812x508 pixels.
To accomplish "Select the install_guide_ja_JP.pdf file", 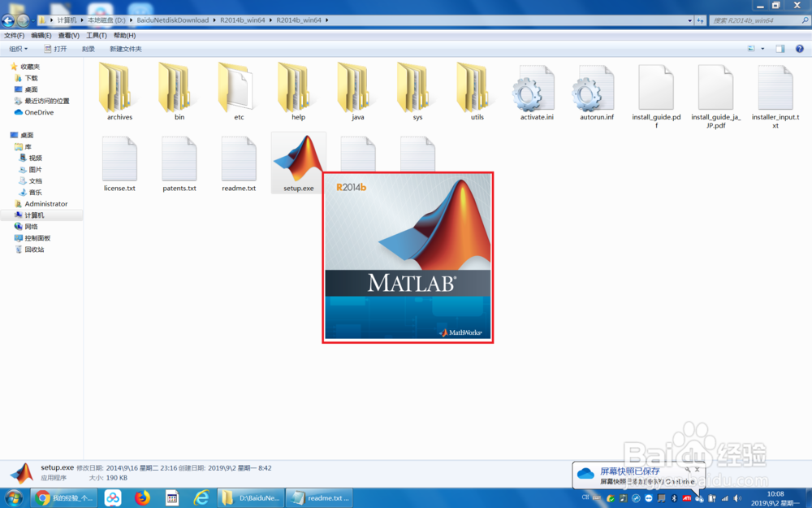I will (x=715, y=96).
